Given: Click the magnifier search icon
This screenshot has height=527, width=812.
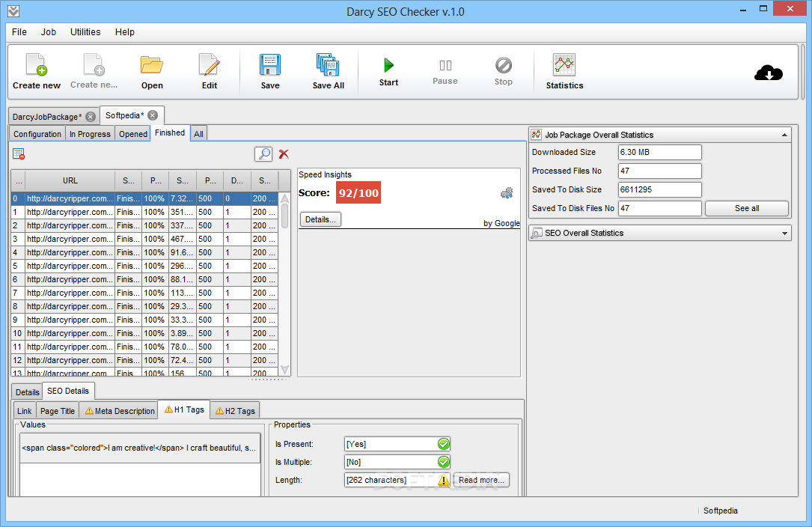Looking at the screenshot, I should pos(263,154).
